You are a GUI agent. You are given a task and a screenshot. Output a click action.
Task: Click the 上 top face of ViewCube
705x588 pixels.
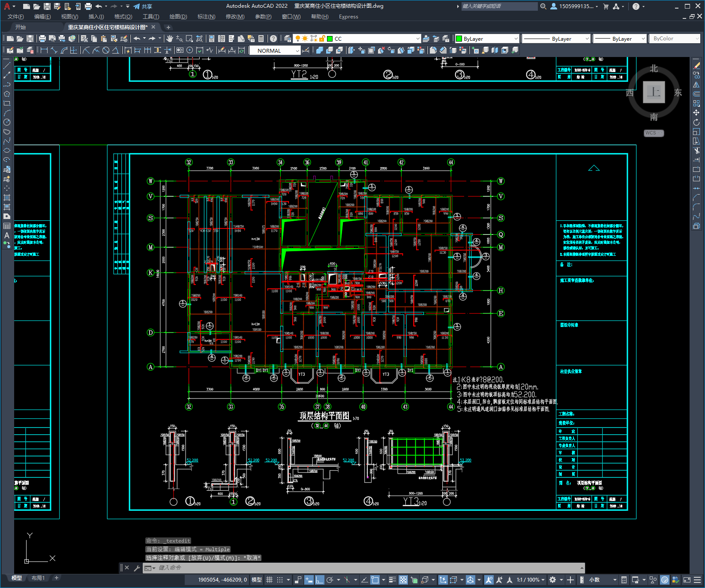(x=654, y=92)
